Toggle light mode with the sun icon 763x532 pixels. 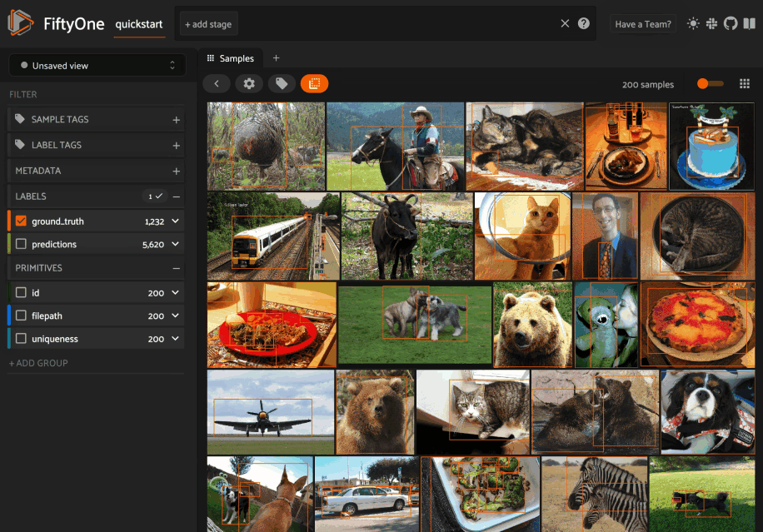pos(693,23)
